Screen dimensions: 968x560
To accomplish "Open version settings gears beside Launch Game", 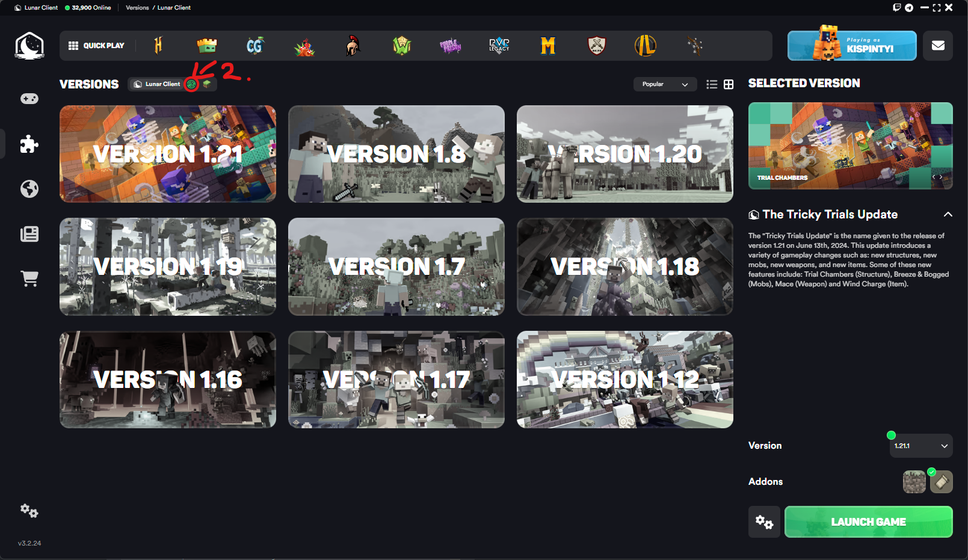I will click(x=764, y=522).
